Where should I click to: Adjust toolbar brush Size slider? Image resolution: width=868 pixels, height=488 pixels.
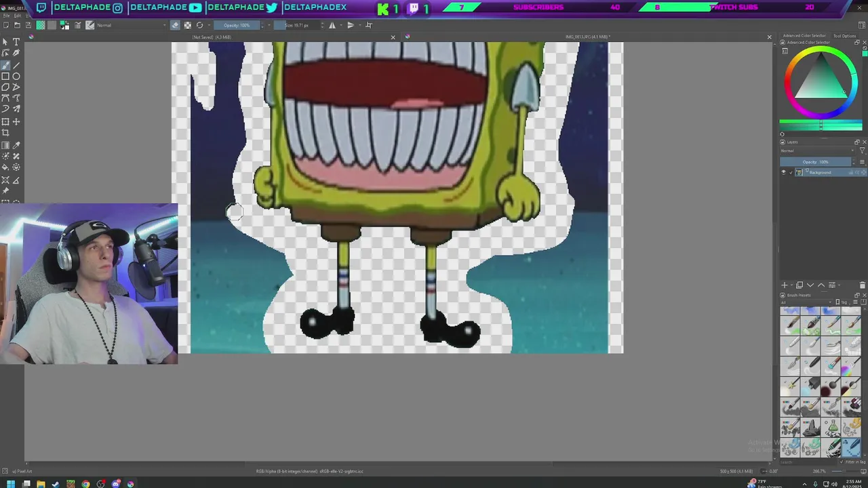coord(296,25)
